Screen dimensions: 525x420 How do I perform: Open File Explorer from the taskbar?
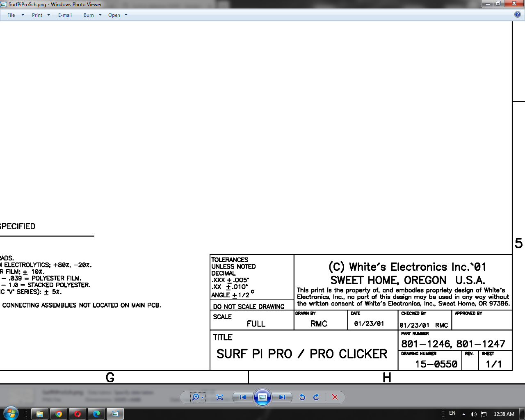click(x=40, y=414)
